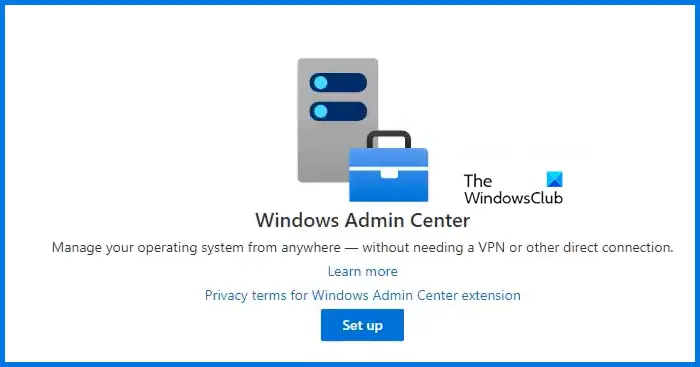Click the Manage your operating system description
Image resolution: width=700 pixels, height=367 pixels.
tap(362, 247)
